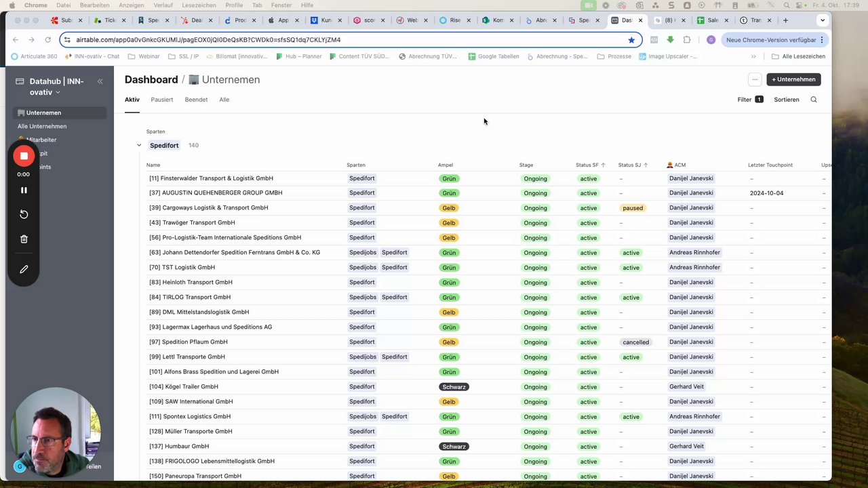Screen dimensions: 868x488
Task: Click the Gelb tag in the Trawöger row
Action: [449, 223]
